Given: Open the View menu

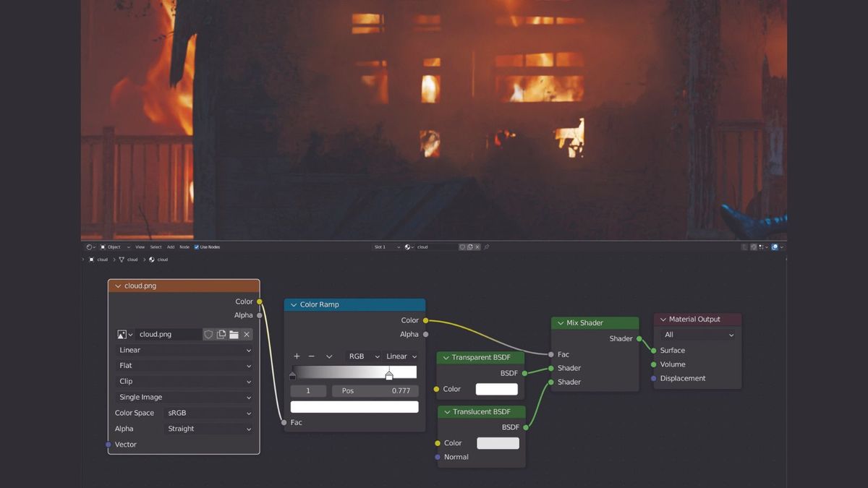Looking at the screenshot, I should (140, 247).
